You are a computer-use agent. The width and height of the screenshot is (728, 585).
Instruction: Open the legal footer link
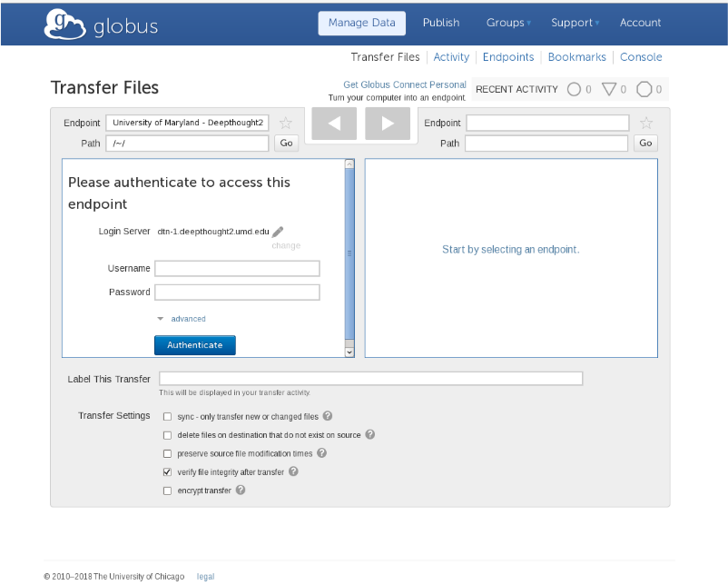[x=206, y=577]
